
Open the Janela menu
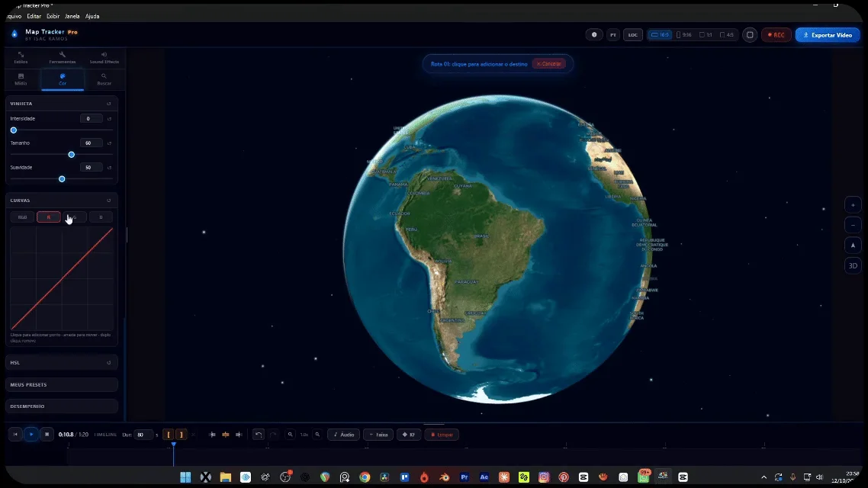[72, 16]
